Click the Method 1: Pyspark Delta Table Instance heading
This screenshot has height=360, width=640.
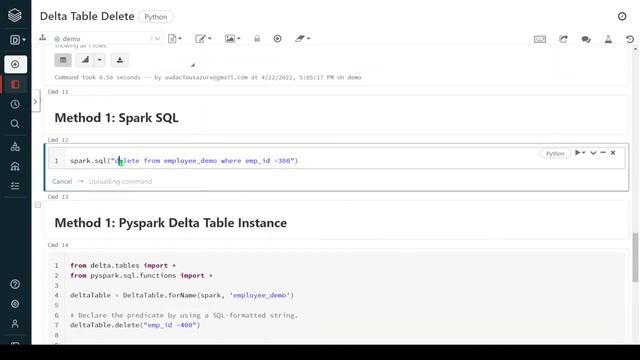(171, 223)
